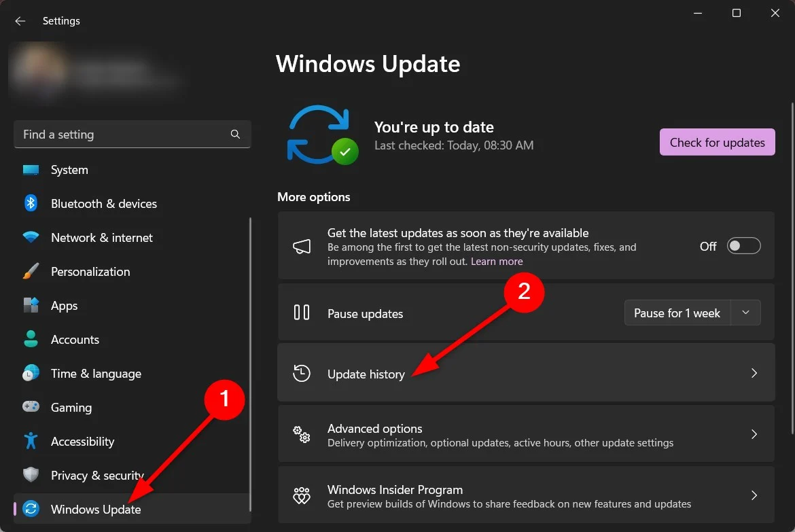Click the gears icon for Advanced options
Screen dimensions: 795x532
[x=302, y=434]
